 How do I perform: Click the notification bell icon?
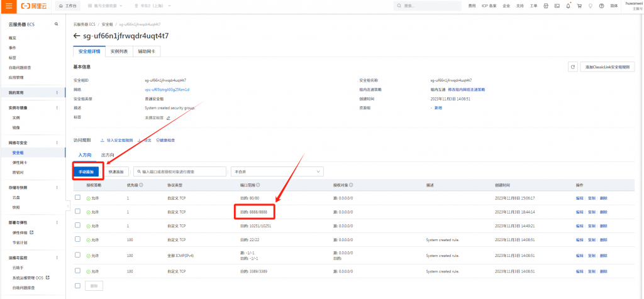tap(569, 6)
